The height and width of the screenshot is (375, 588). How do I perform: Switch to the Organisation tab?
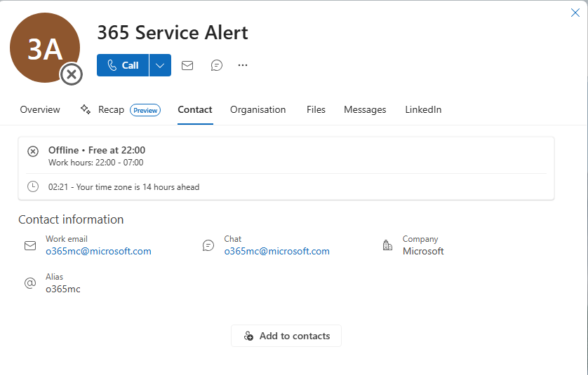coord(258,110)
